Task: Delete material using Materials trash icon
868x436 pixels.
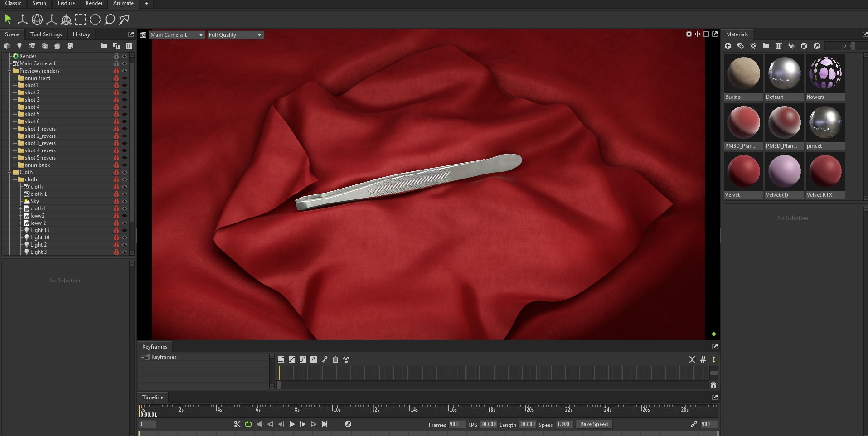Action: pyautogui.click(x=779, y=46)
